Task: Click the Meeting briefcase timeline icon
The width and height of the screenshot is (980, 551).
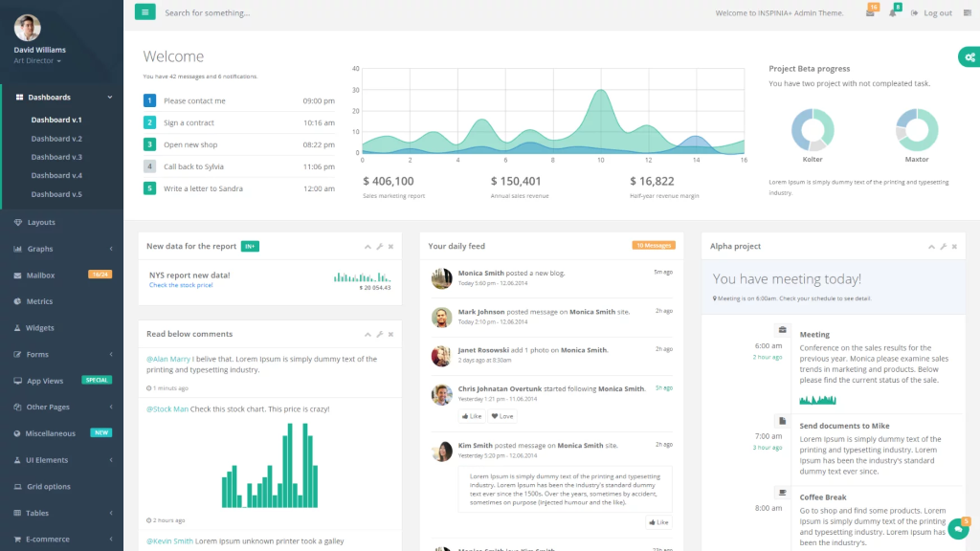Action: pos(782,330)
